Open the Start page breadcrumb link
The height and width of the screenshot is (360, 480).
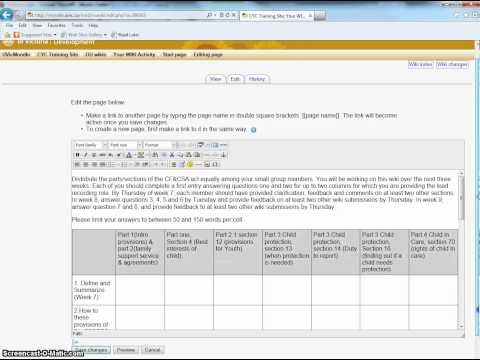[x=174, y=54]
